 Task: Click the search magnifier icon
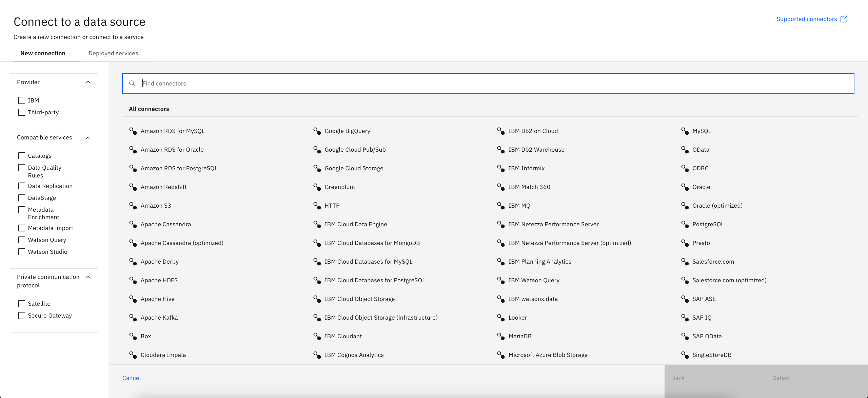click(133, 83)
